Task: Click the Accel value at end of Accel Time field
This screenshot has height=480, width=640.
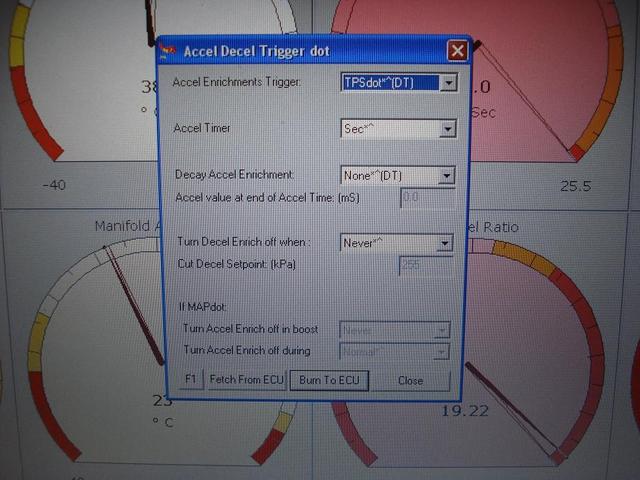Action: (x=427, y=198)
